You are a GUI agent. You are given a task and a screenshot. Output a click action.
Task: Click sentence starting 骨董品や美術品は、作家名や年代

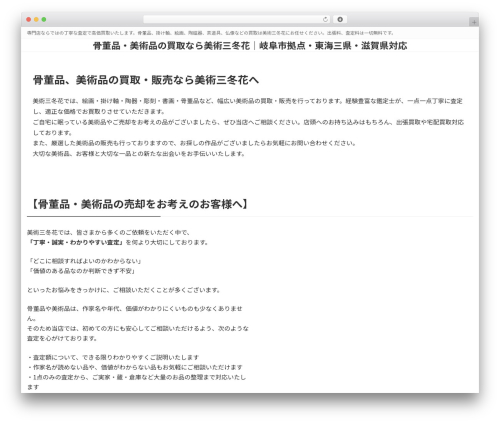click(135, 313)
